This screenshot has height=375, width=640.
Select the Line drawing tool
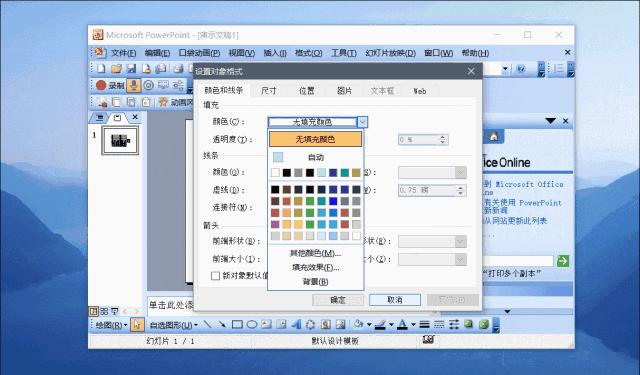tap(207, 325)
